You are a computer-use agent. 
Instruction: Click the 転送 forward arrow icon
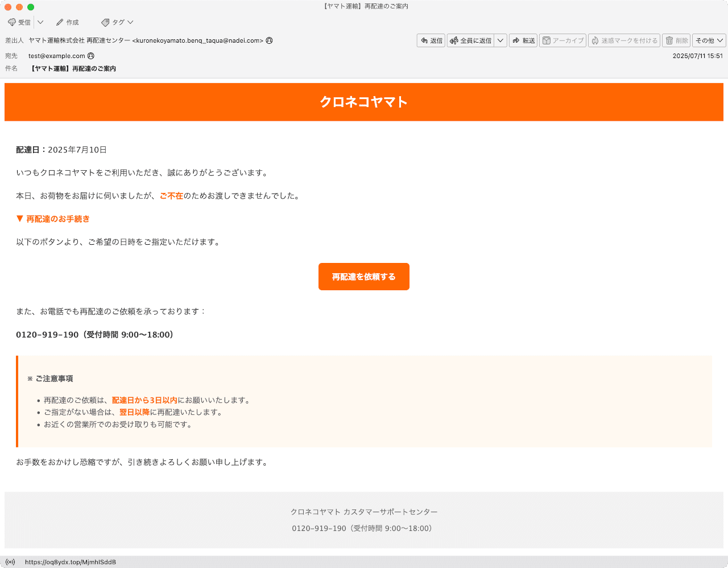coord(516,40)
